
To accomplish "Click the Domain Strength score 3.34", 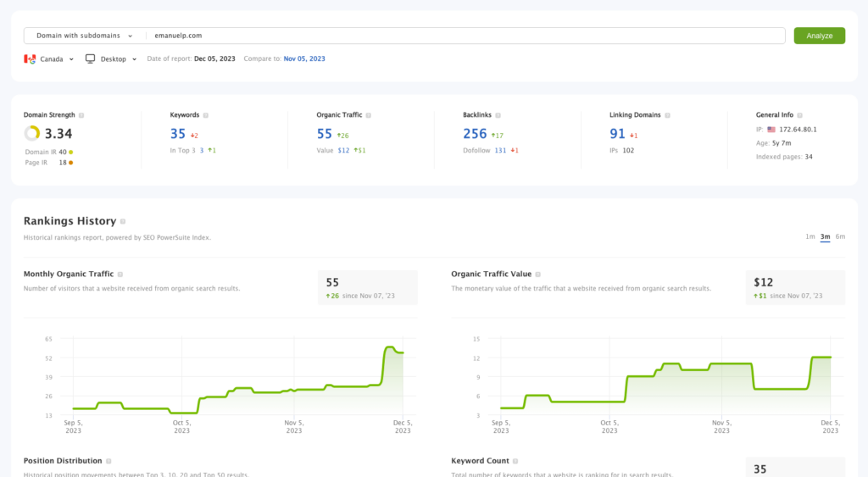I will 58,134.
